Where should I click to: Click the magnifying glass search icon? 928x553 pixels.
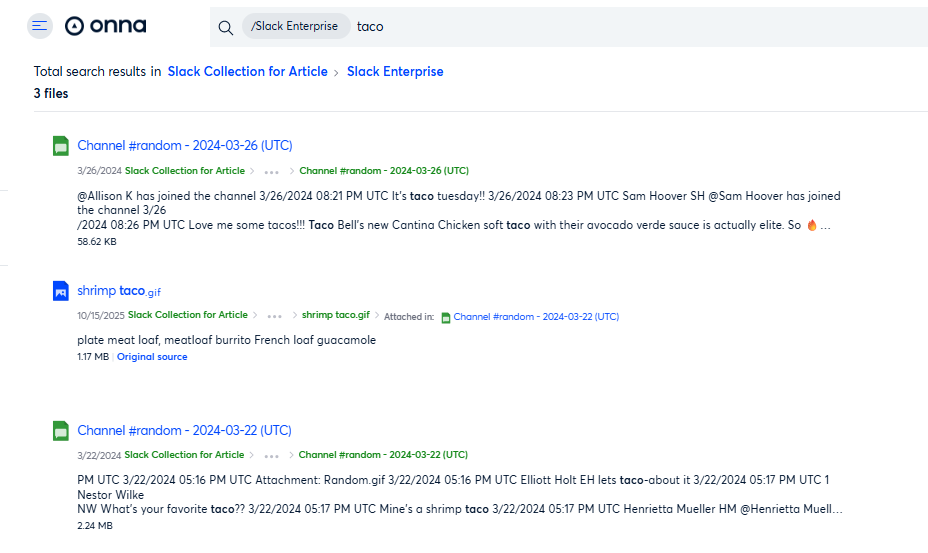[x=226, y=27]
